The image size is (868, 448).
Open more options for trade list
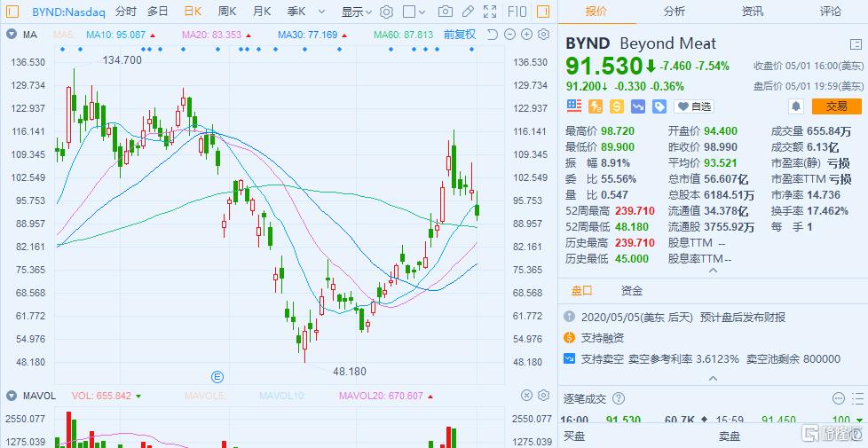(x=840, y=398)
